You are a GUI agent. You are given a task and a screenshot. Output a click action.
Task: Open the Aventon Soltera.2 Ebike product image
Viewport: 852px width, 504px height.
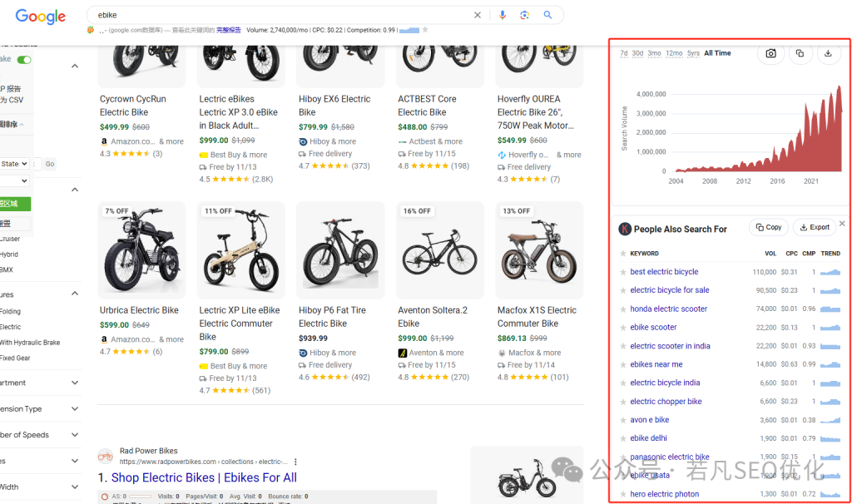[439, 250]
